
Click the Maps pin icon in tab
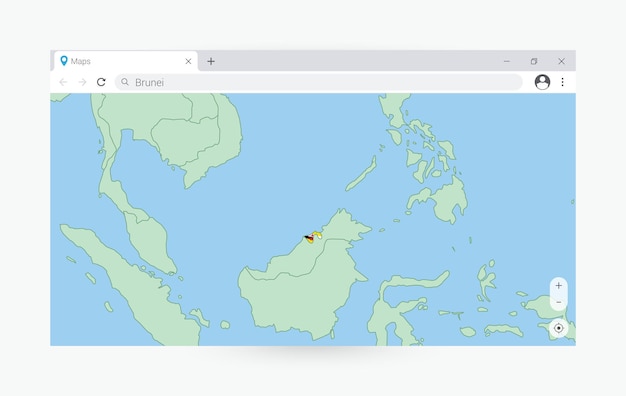63,61
